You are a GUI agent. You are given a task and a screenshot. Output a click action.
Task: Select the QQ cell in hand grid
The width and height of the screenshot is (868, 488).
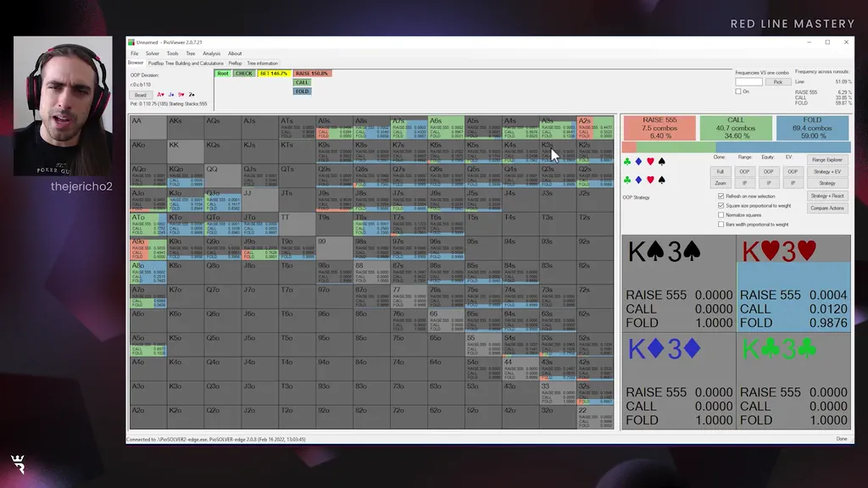coord(223,176)
